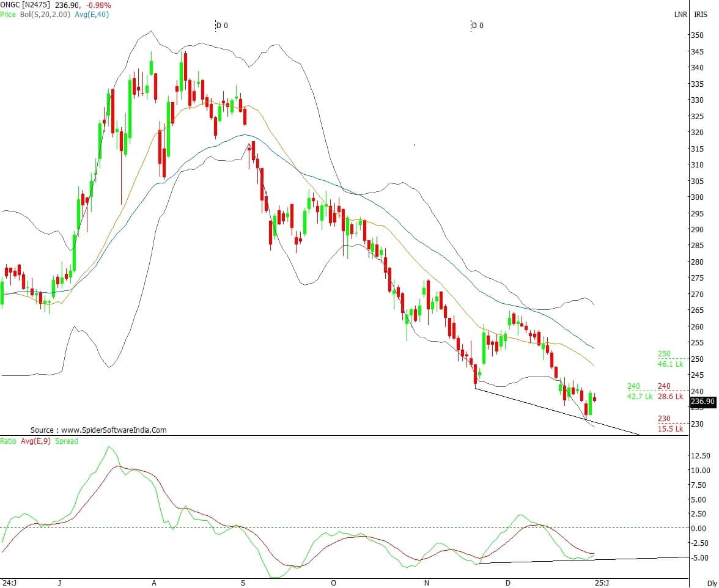Click the second D 0 dividend marker
This screenshot has width=719, height=588.
477,26
